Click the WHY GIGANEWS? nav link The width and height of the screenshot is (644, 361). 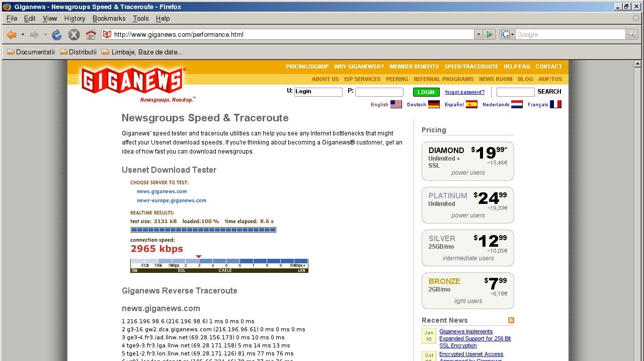pos(359,66)
